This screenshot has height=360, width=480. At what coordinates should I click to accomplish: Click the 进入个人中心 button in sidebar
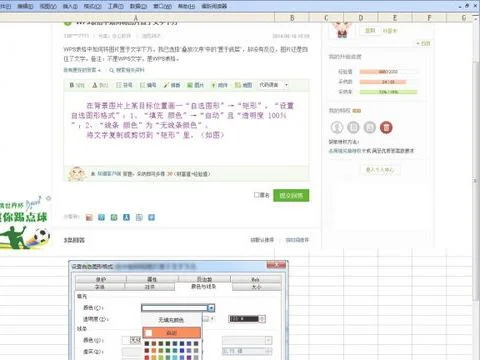click(x=380, y=170)
